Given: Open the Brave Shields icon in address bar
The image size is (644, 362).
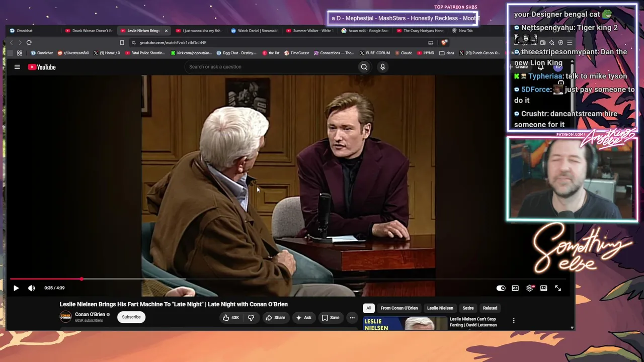Looking at the screenshot, I should [444, 43].
